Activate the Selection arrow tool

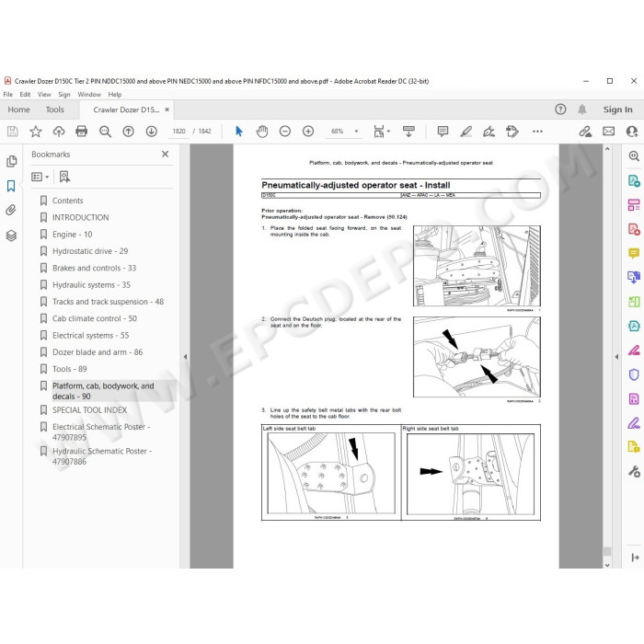(239, 132)
